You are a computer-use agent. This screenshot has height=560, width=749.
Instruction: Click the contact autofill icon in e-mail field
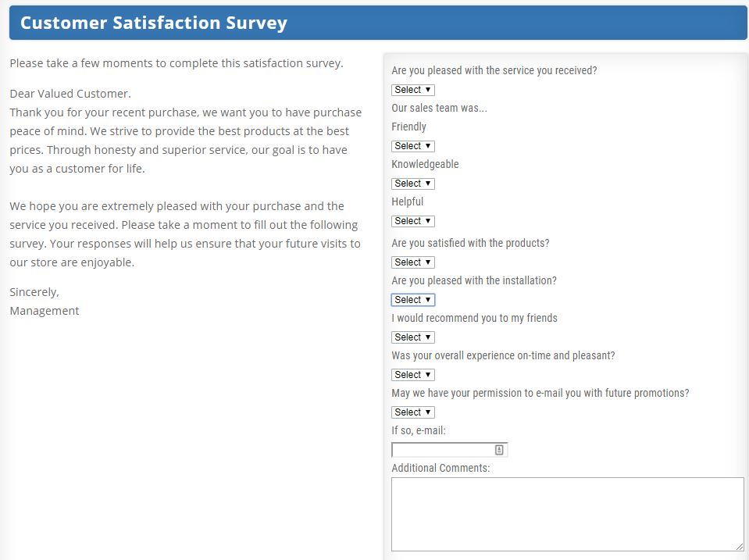(499, 450)
